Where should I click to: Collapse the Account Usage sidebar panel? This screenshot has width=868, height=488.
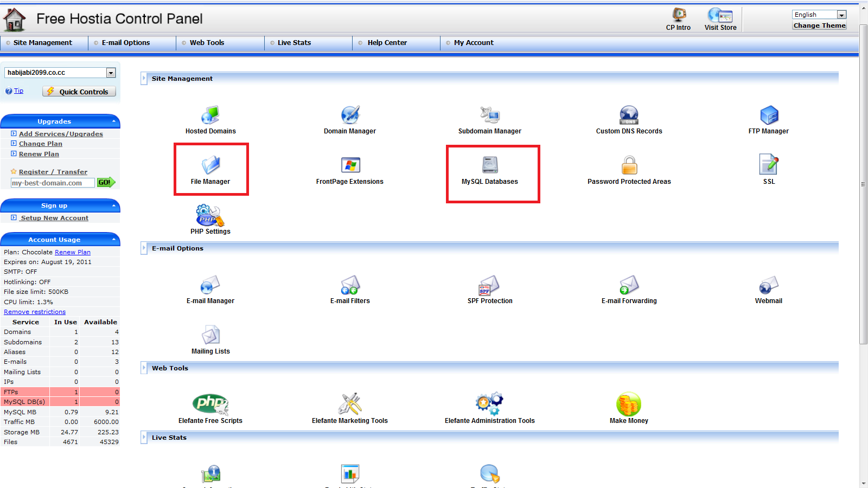pyautogui.click(x=114, y=239)
